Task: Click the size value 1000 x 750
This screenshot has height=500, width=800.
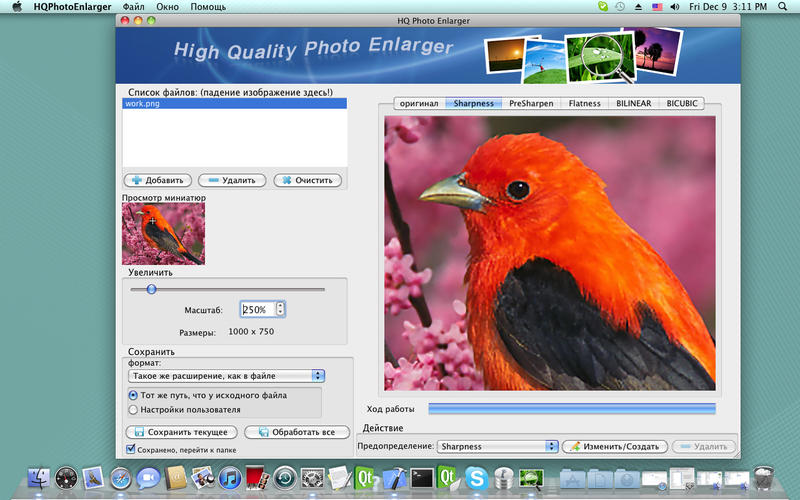Action: [x=251, y=332]
